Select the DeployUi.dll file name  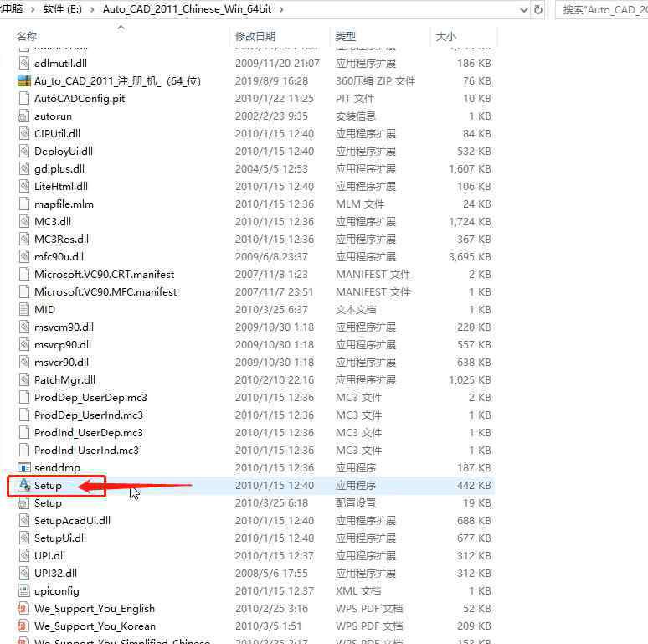tap(64, 152)
